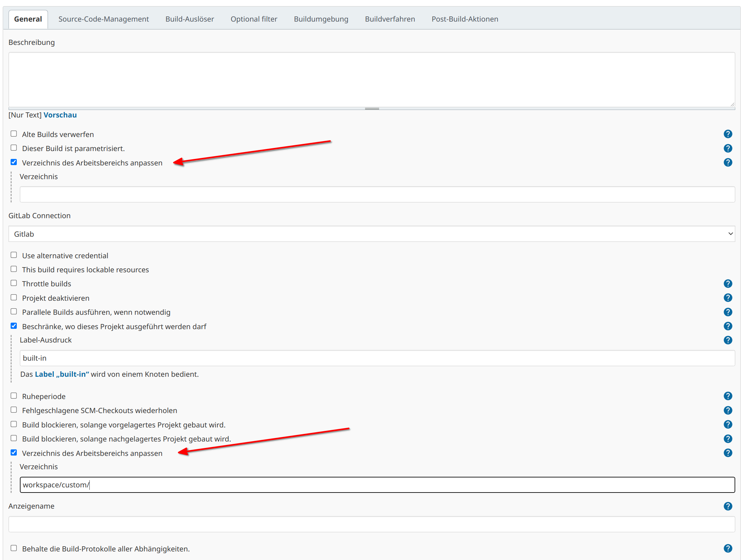
Task: Open help for Fehlgeschlagene SCM-Checkouts wiederholen
Action: pos(728,410)
